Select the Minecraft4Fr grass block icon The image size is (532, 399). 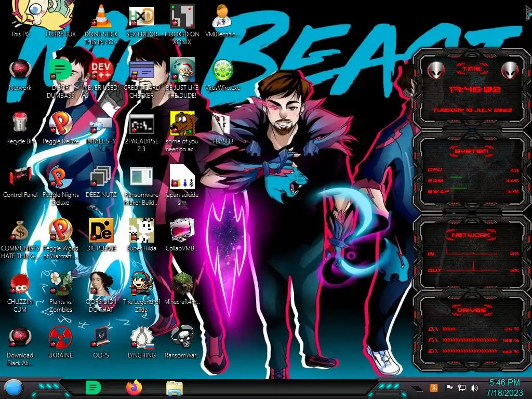click(182, 288)
